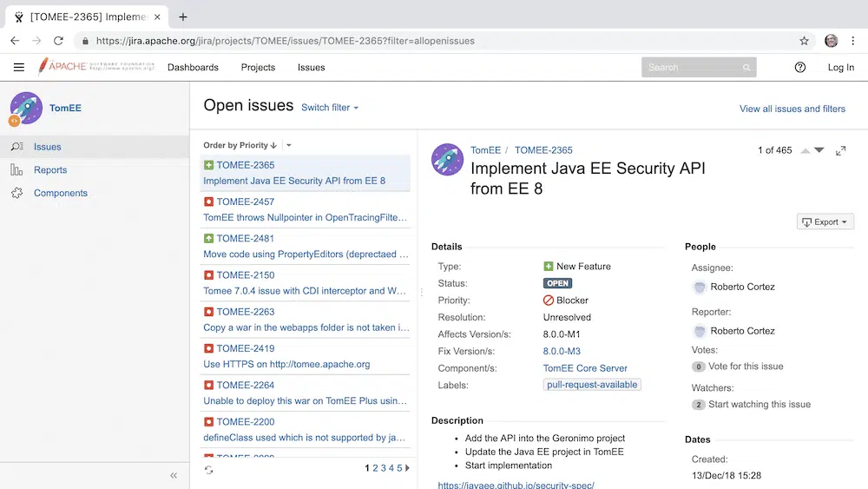Open the Switch filter dropdown
868x489 pixels.
click(x=329, y=108)
